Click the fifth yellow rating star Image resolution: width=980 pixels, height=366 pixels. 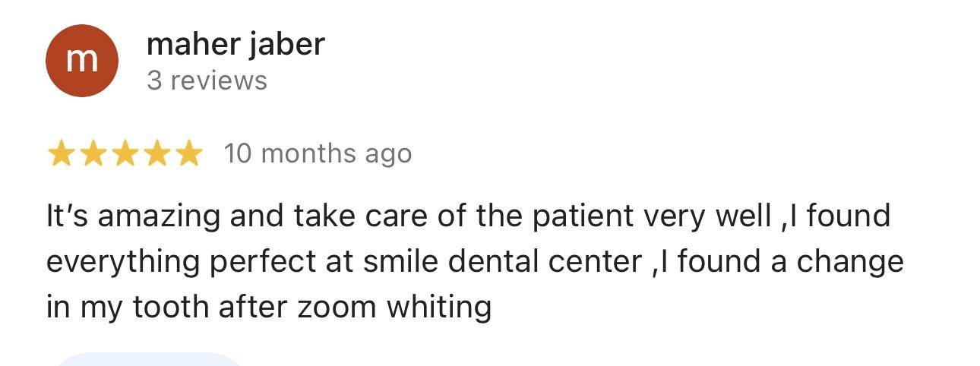188,154
